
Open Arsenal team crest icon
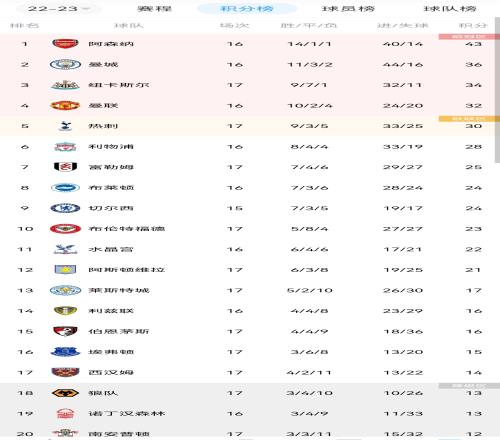point(65,44)
